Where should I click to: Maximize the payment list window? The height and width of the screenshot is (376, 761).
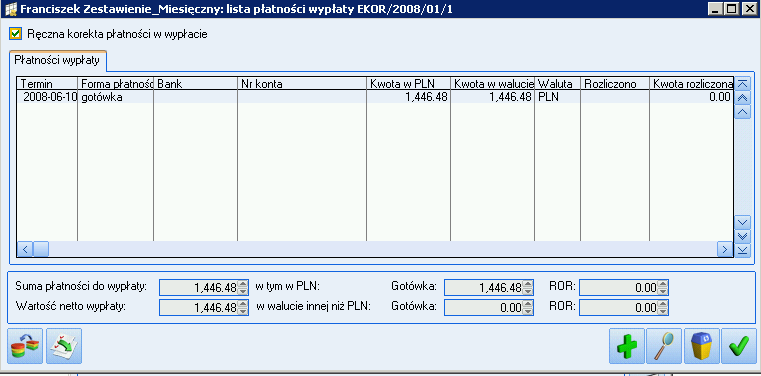(x=732, y=9)
